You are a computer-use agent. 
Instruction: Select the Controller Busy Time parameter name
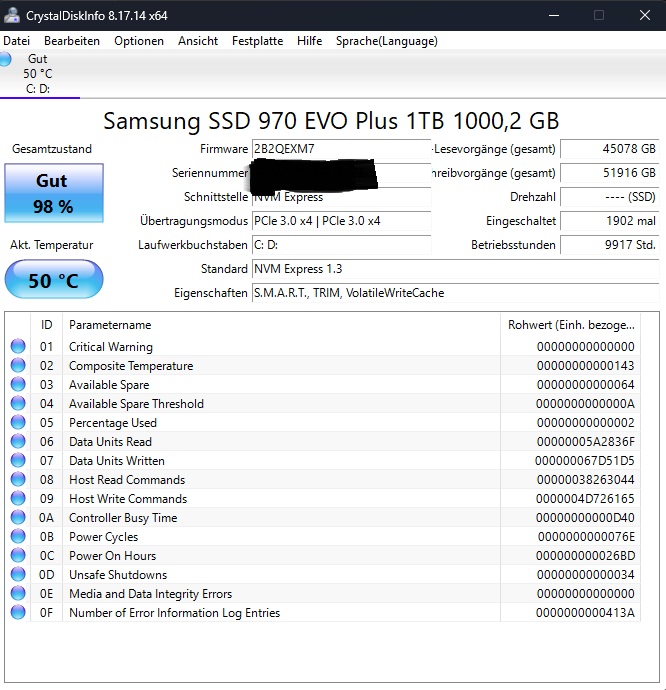(123, 518)
